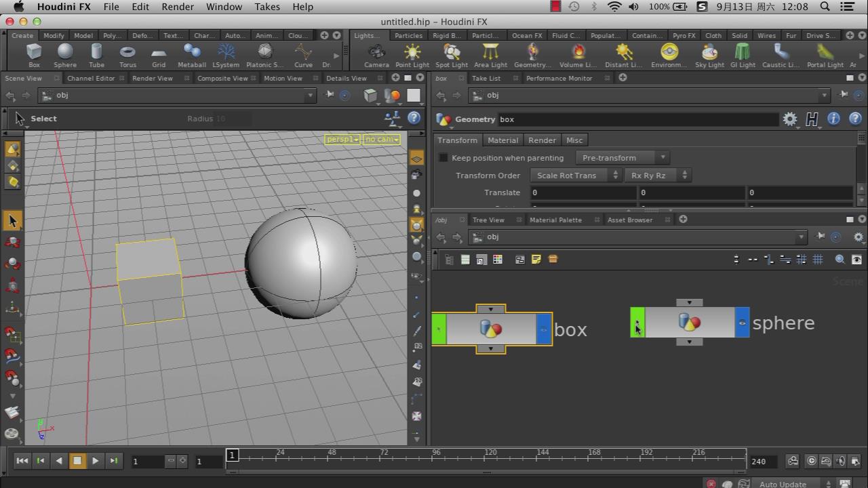This screenshot has height=488, width=868.
Task: Add a Camera from the shelf
Action: click(376, 55)
